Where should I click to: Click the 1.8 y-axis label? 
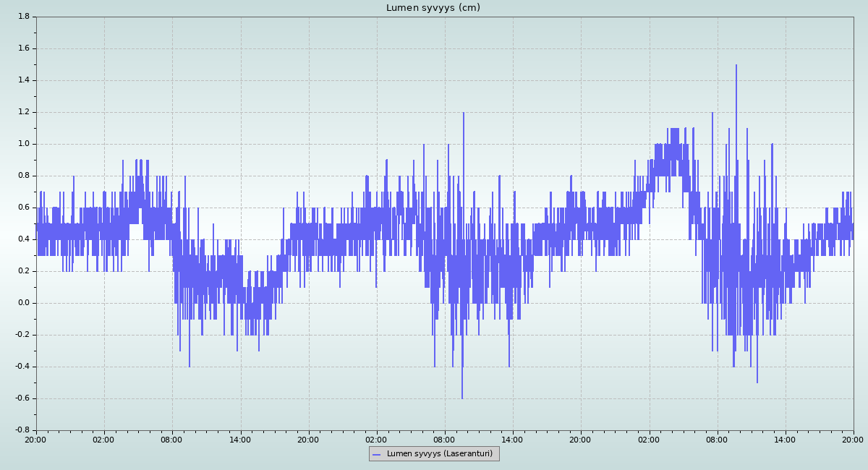click(x=23, y=17)
